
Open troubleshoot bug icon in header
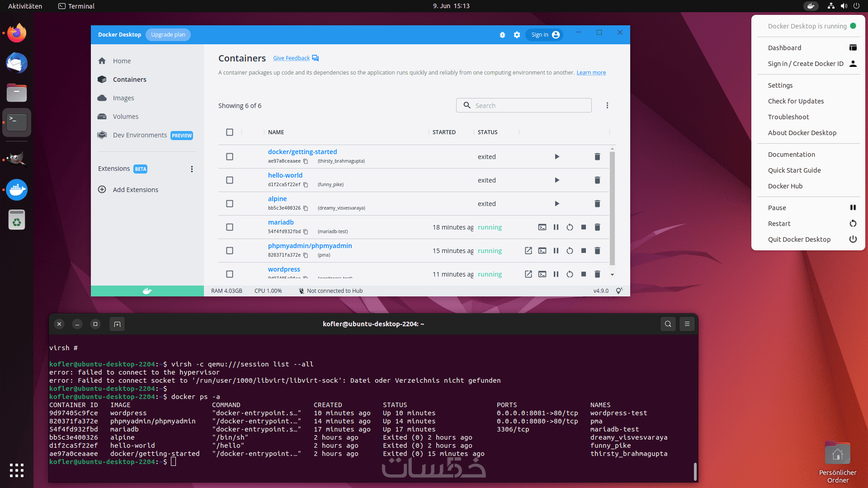click(502, 35)
